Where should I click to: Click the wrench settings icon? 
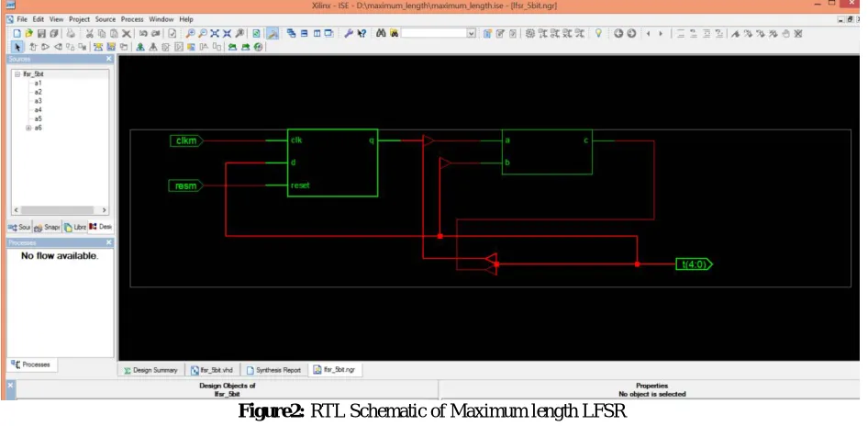(x=348, y=33)
